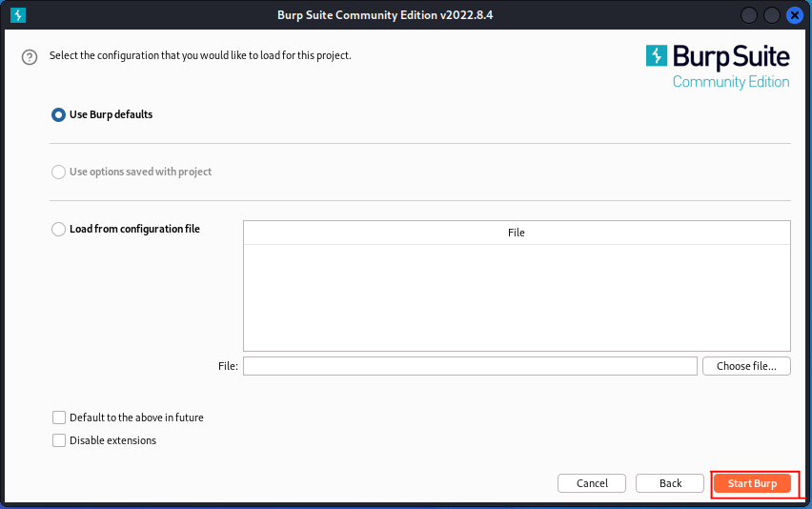812x509 pixels.
Task: Click the Burp Suite Community Edition logo
Action: tap(718, 67)
